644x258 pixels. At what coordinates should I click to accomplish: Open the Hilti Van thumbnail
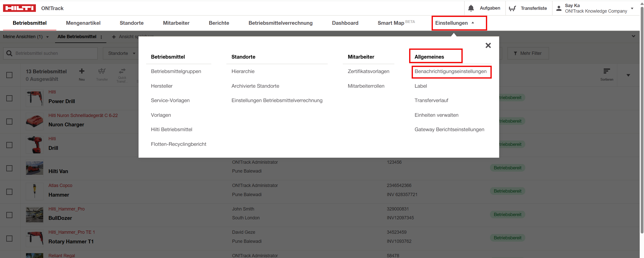point(35,168)
